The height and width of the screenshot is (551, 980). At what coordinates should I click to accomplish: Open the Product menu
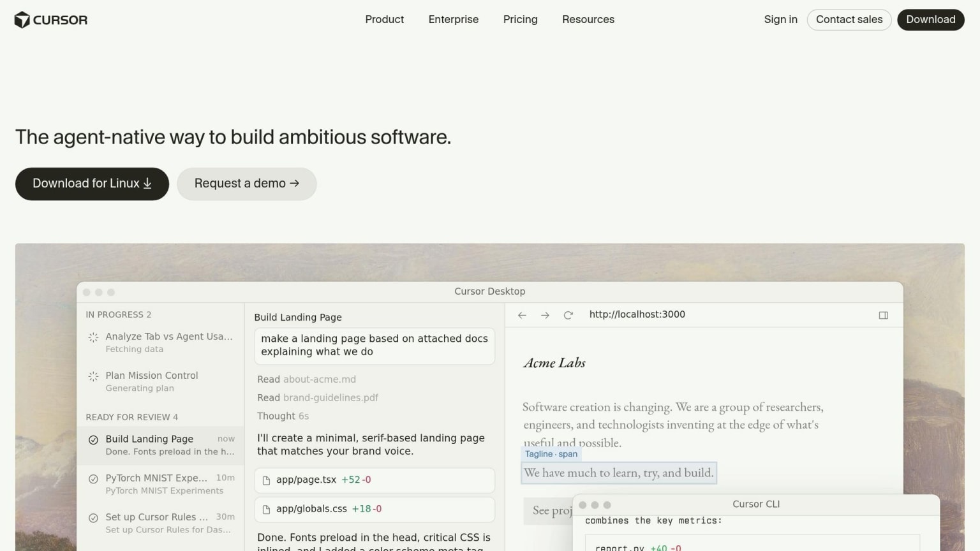(x=384, y=20)
